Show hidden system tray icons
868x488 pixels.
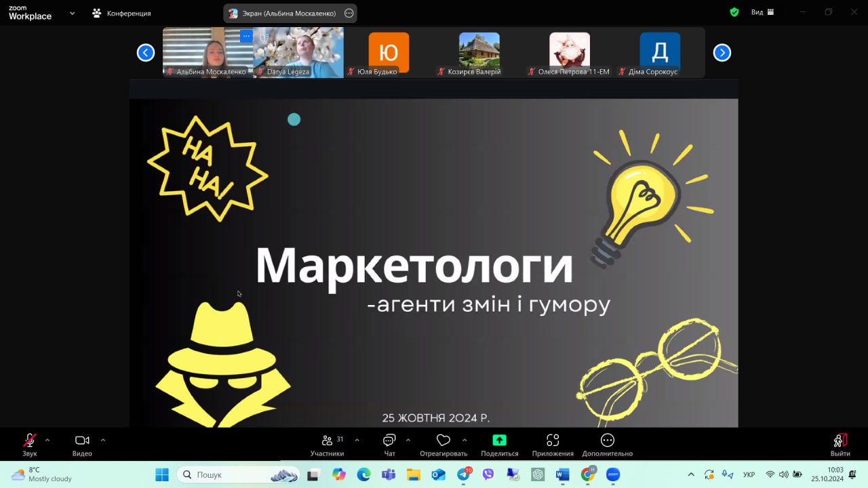[691, 474]
